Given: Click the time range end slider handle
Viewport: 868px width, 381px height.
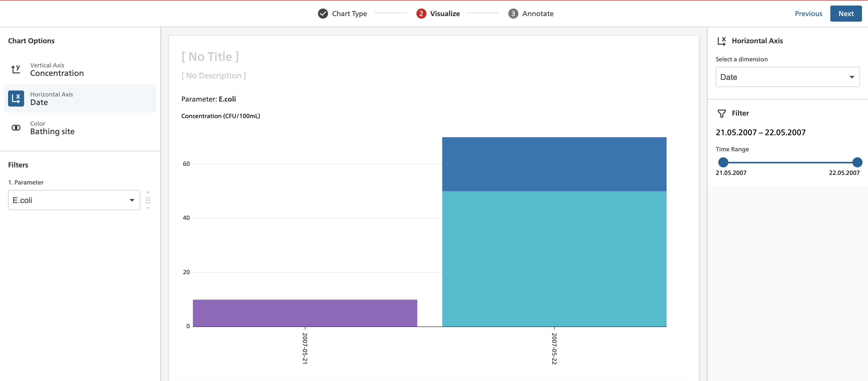Looking at the screenshot, I should (x=857, y=163).
